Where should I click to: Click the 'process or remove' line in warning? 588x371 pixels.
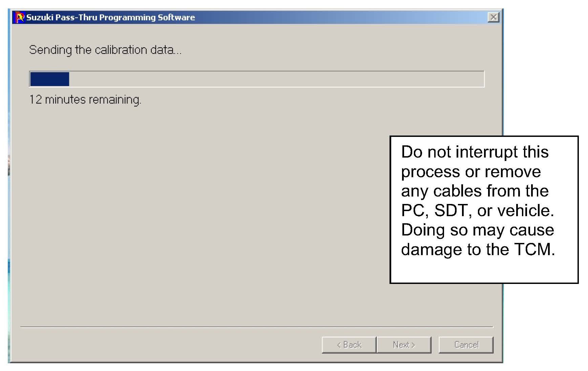471,171
